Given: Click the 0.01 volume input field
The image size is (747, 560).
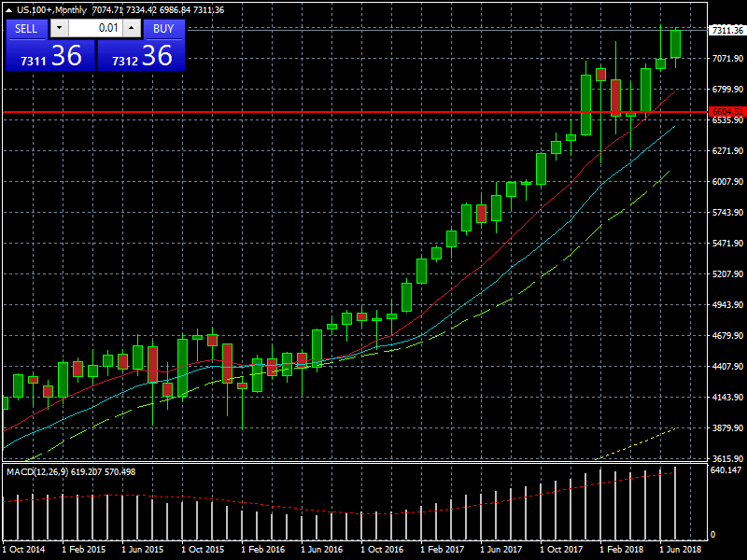Looking at the screenshot, I should [x=95, y=29].
